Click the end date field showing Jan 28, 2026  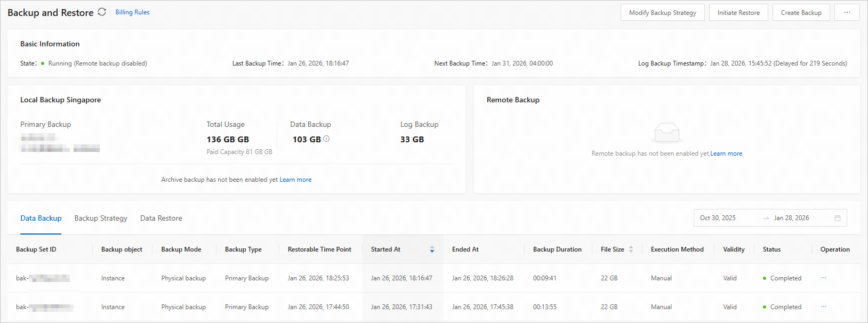(791, 218)
